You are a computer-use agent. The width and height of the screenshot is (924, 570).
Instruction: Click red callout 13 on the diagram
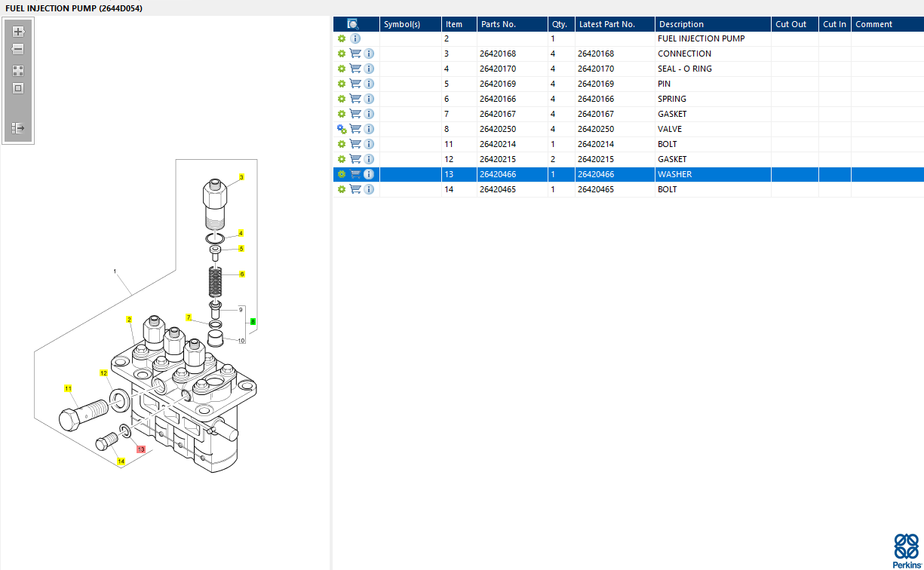[x=140, y=449]
